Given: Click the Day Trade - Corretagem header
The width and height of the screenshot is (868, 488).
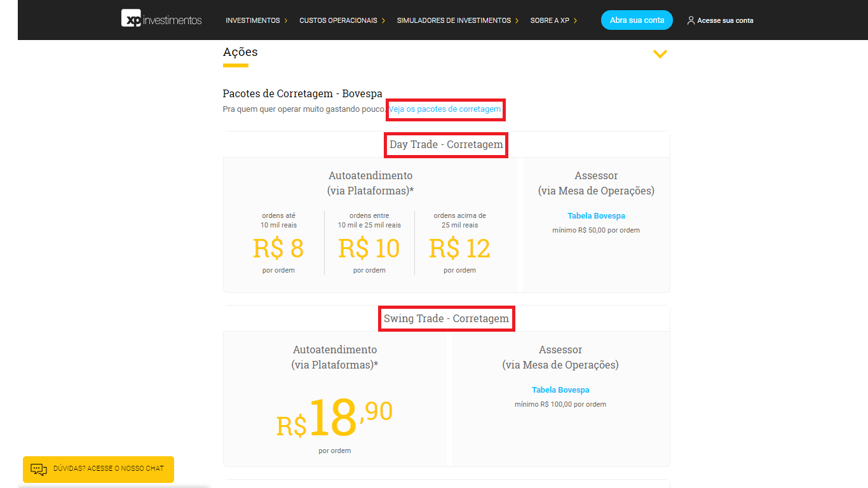Looking at the screenshot, I should 446,145.
